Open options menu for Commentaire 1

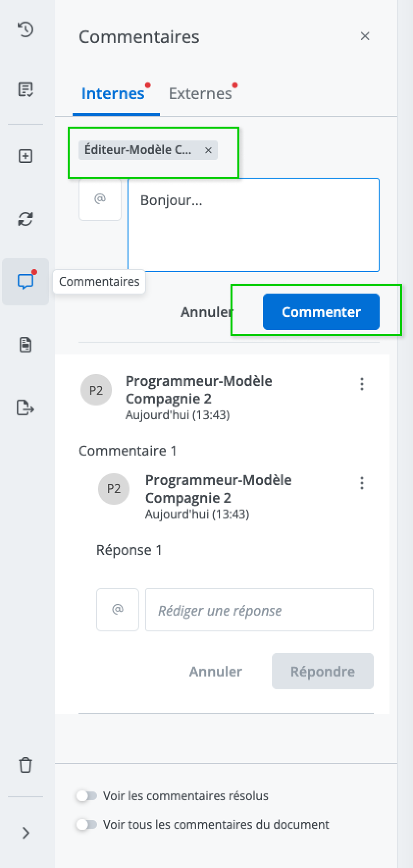[x=362, y=384]
